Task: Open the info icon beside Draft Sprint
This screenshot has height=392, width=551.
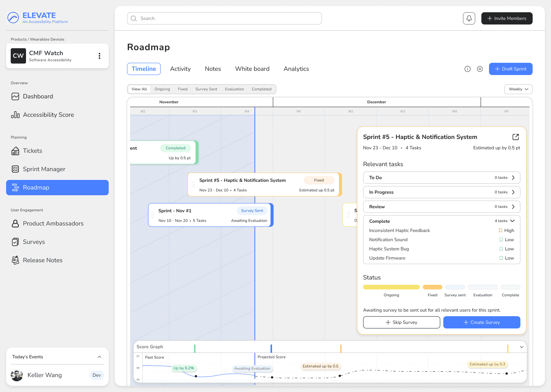Action: pyautogui.click(x=467, y=69)
